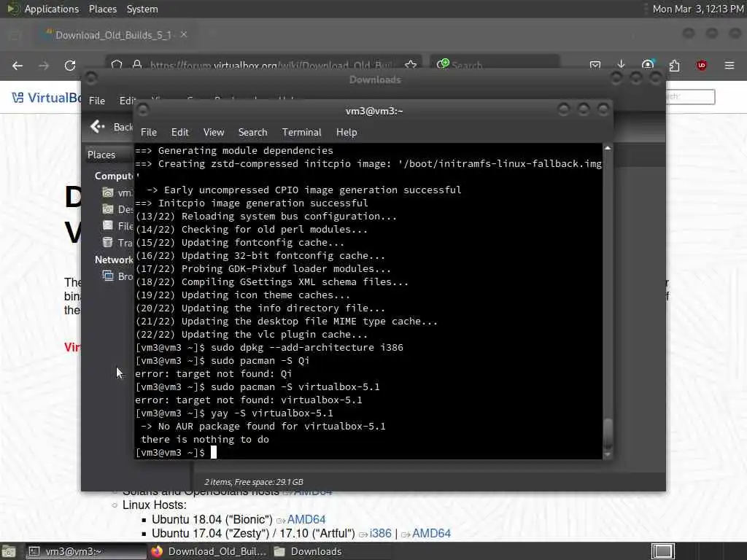Click the Firefox forward arrow

(44, 66)
